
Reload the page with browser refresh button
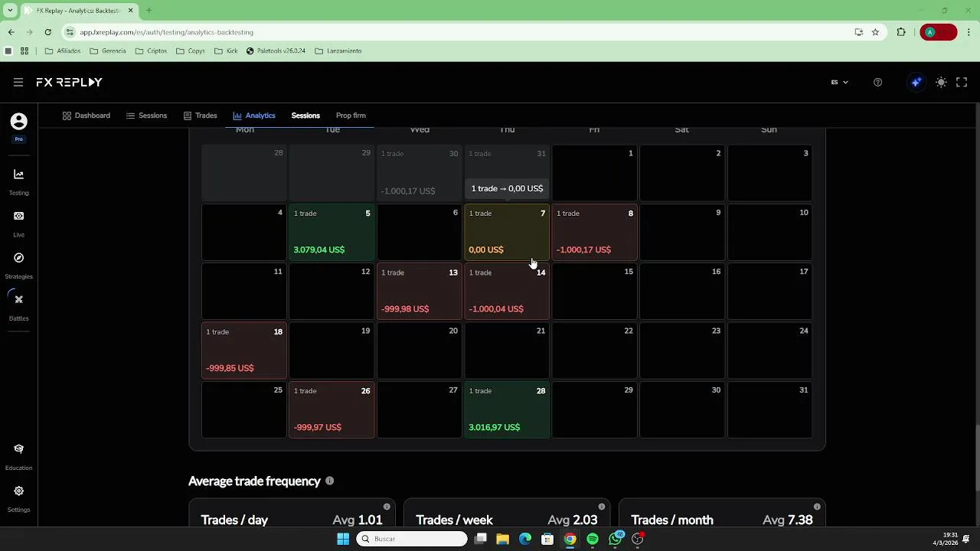[x=47, y=32]
